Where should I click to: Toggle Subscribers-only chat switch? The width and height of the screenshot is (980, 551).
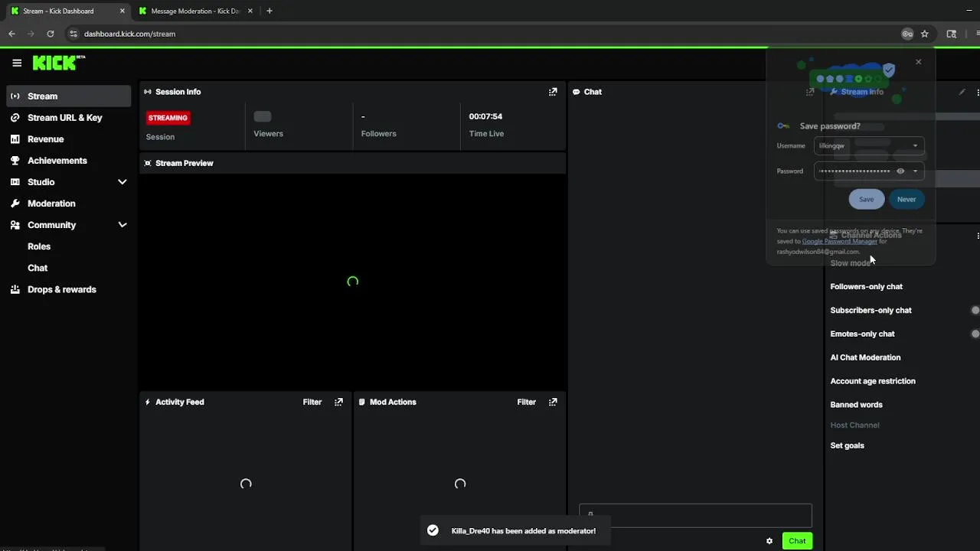pos(975,310)
